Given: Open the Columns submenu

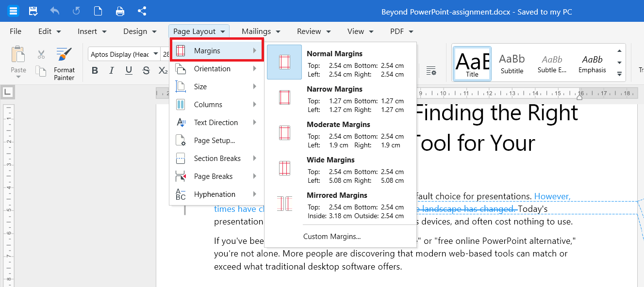Looking at the screenshot, I should [216, 105].
